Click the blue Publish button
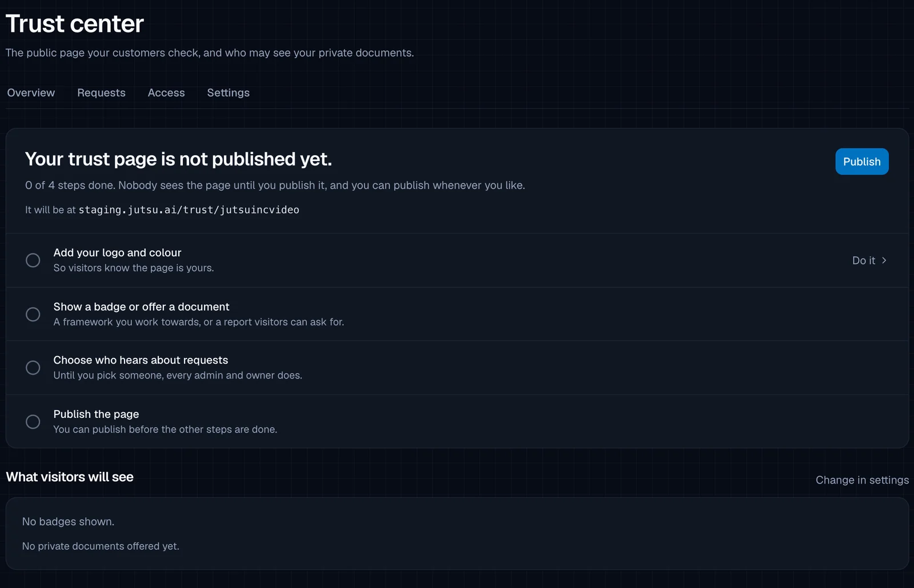Viewport: 914px width, 588px height. point(861,162)
